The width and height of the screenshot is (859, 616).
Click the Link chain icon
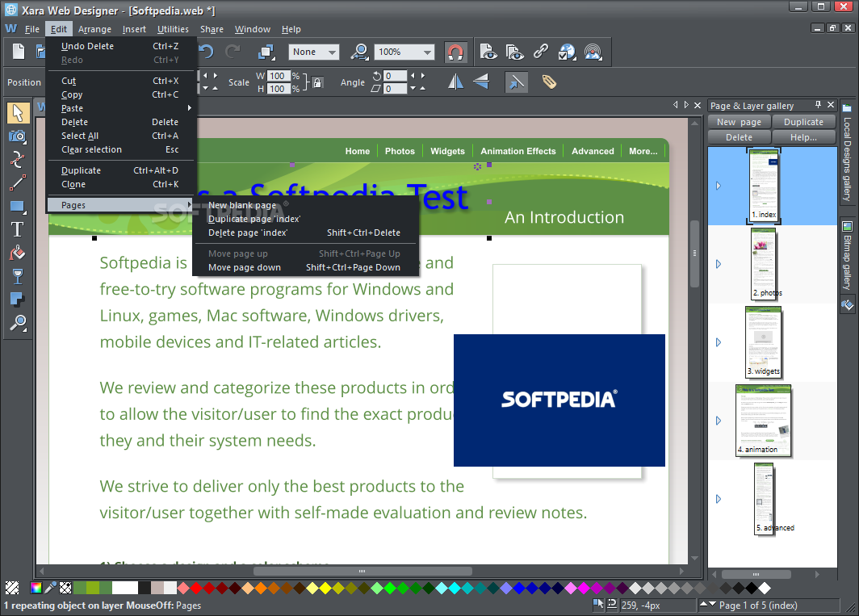[541, 52]
